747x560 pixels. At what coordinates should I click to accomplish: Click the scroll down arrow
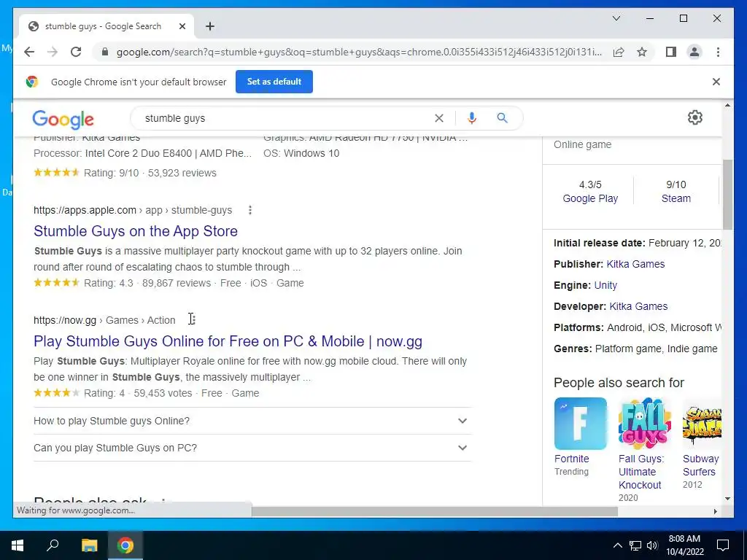pyautogui.click(x=727, y=499)
